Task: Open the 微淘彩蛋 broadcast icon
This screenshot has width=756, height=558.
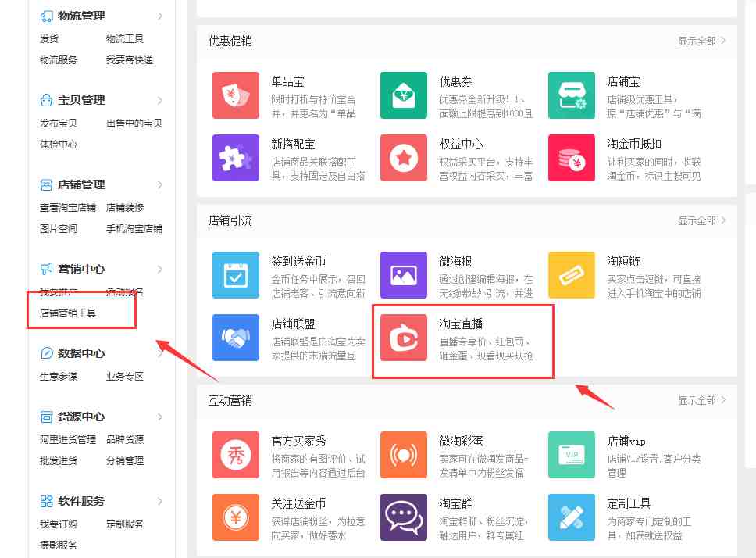Action: 404,455
